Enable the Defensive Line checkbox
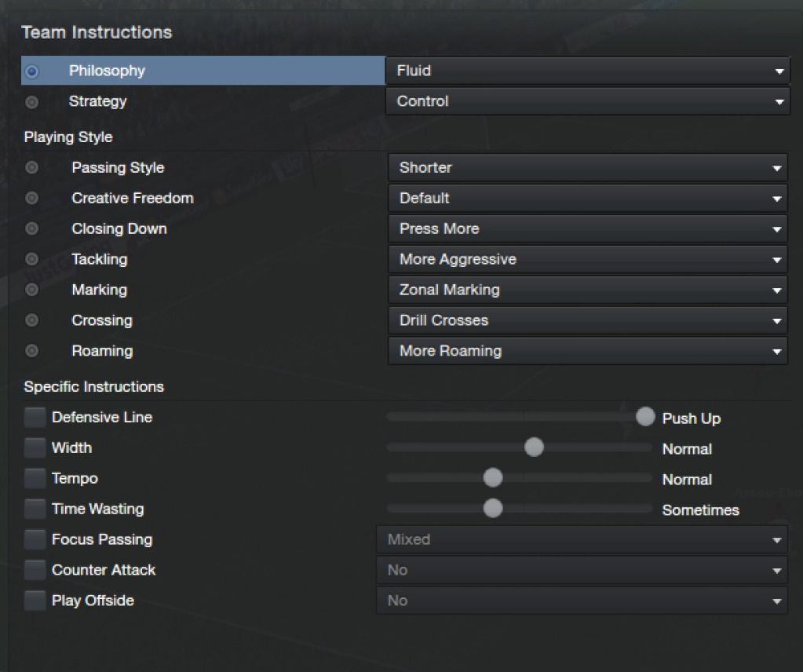Screen dimensions: 803x672 [x=35, y=417]
